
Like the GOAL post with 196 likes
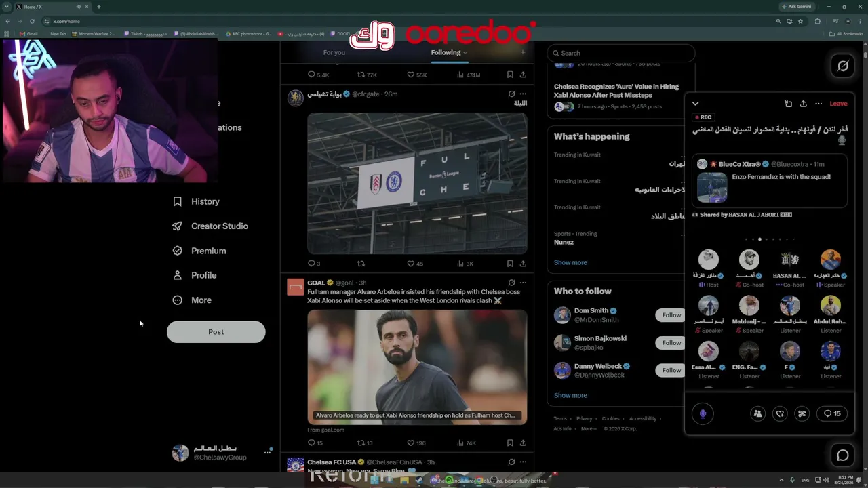pyautogui.click(x=416, y=443)
